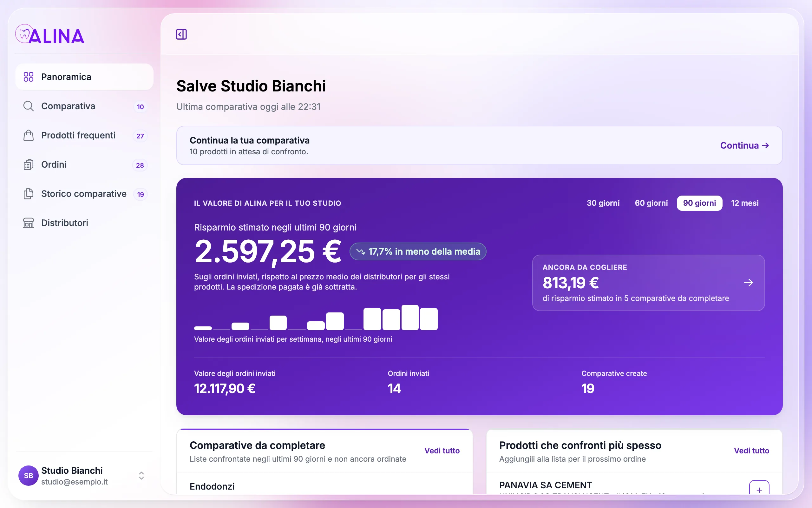Open Ordini in the sidebar
Image resolution: width=812 pixels, height=508 pixels.
pos(85,165)
